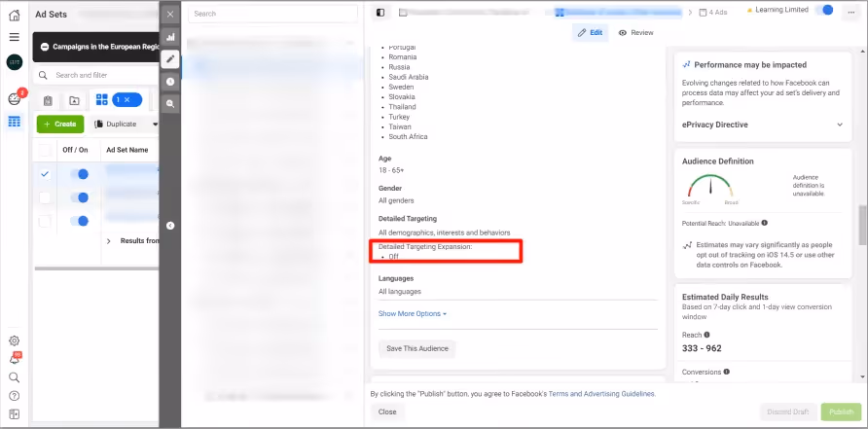The image size is (868, 429).
Task: Open the Campaigns clipboard tab
Action: (x=48, y=100)
